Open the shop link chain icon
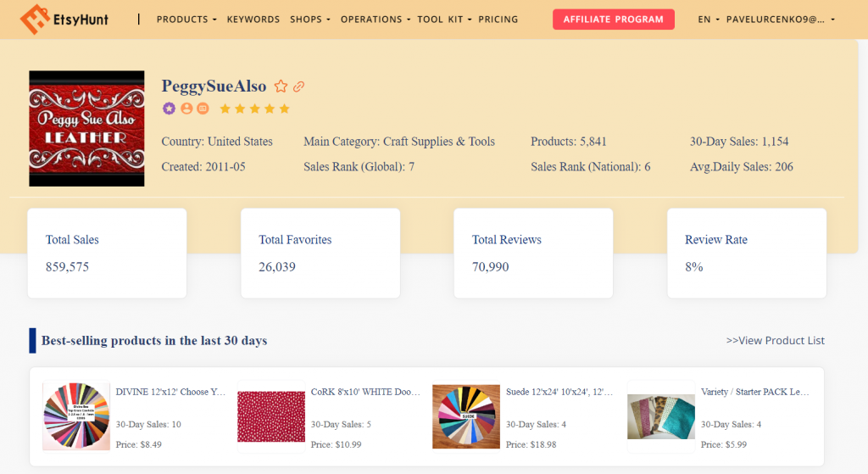The height and width of the screenshot is (474, 868). coord(298,86)
